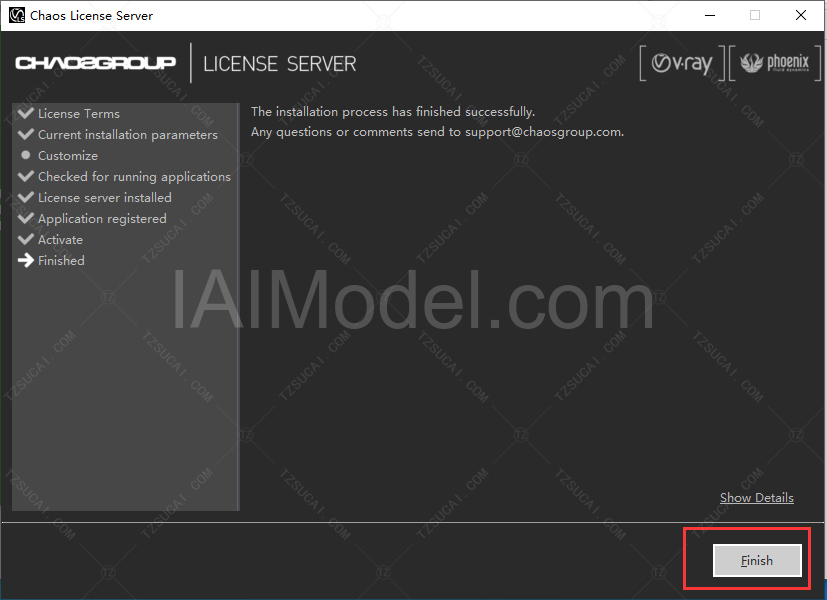The height and width of the screenshot is (600, 827).
Task: Click checkmark beside License server installed
Action: (26, 197)
